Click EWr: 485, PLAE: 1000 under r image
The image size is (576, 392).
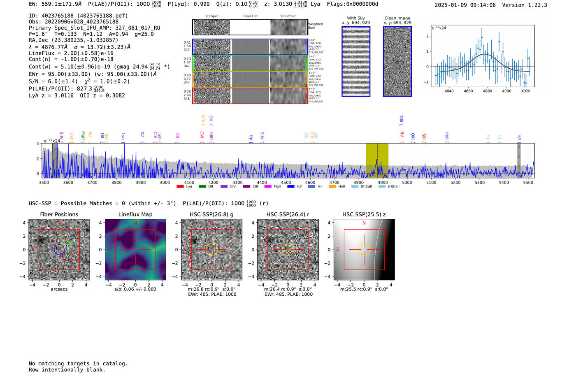(x=288, y=295)
